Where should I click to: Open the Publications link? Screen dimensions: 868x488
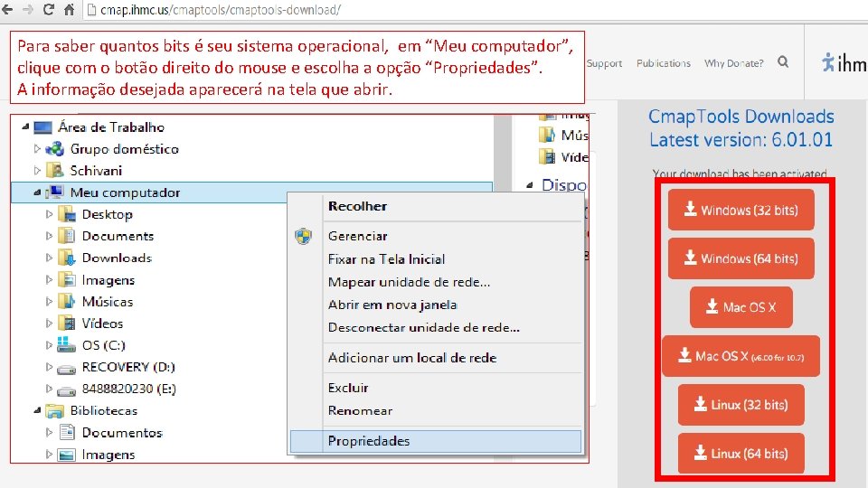coord(663,63)
